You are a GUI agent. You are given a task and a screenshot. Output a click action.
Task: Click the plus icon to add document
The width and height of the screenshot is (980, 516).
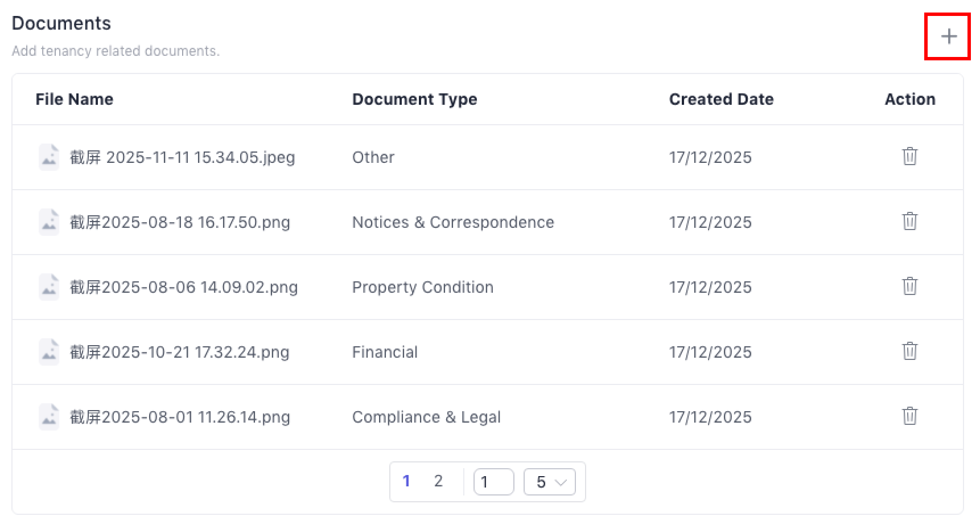(948, 36)
